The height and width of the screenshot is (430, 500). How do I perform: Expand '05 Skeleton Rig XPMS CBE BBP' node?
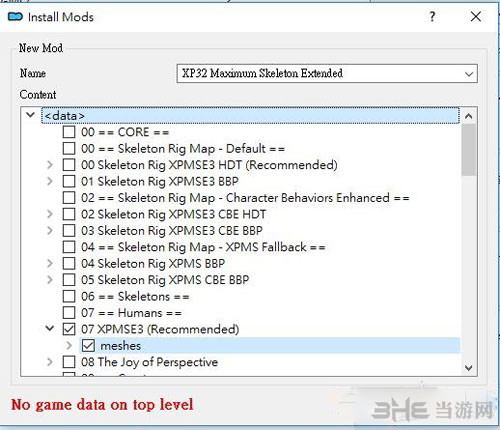(x=50, y=280)
